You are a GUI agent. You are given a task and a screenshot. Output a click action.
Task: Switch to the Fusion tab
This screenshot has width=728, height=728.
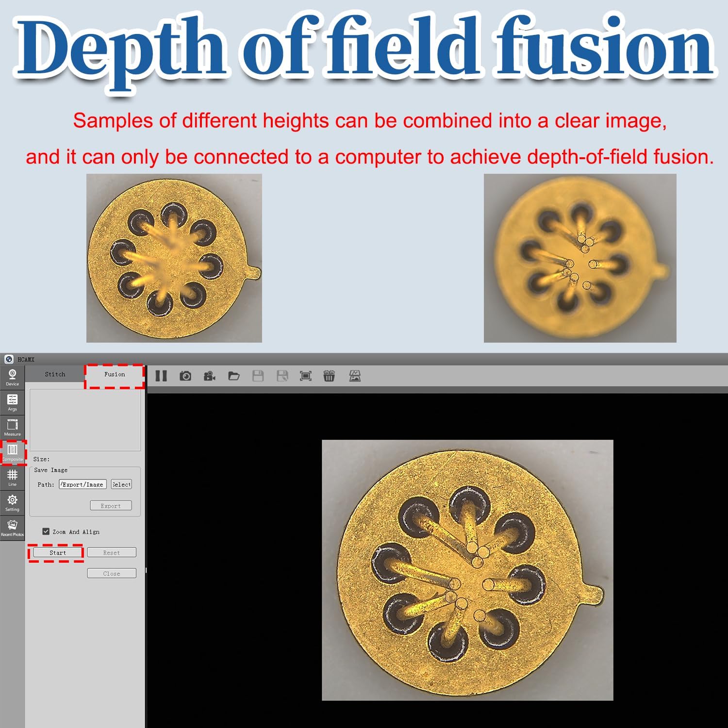115,374
